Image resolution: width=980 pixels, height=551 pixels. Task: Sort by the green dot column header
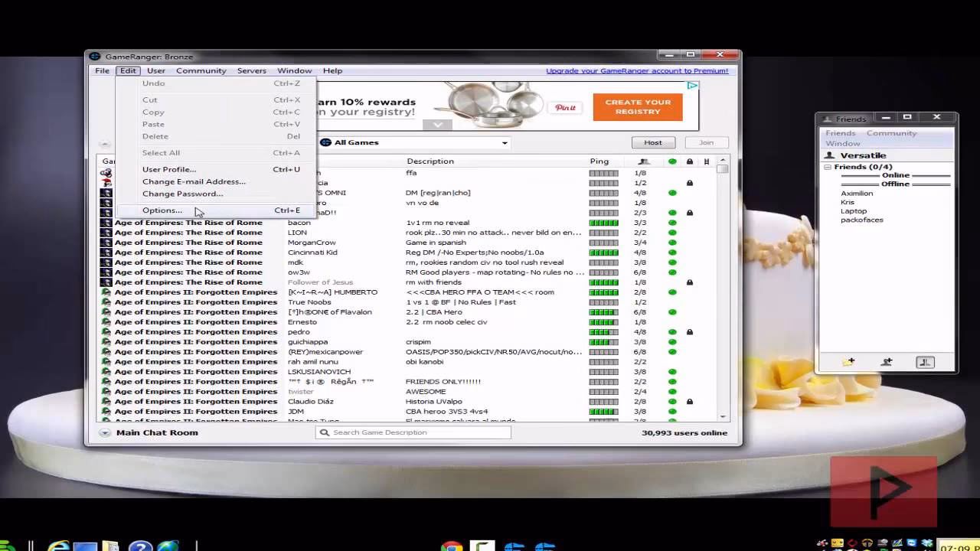point(672,161)
